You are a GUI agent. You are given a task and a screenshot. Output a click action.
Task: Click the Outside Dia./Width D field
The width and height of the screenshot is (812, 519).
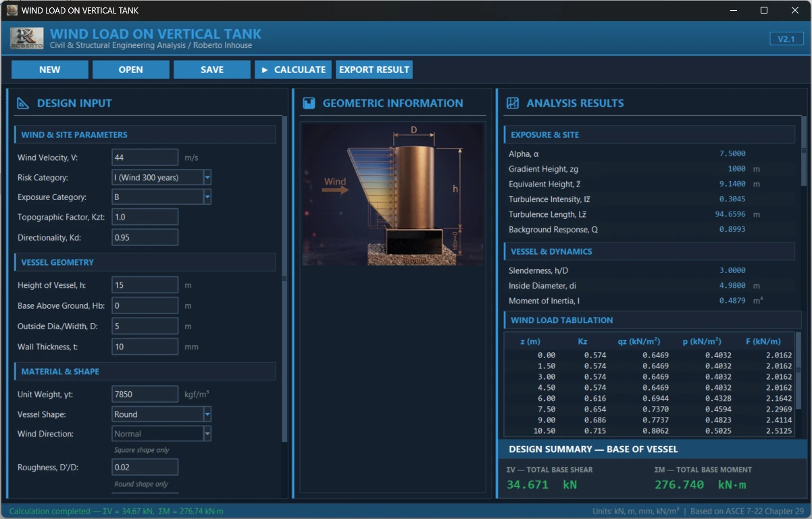(x=145, y=326)
